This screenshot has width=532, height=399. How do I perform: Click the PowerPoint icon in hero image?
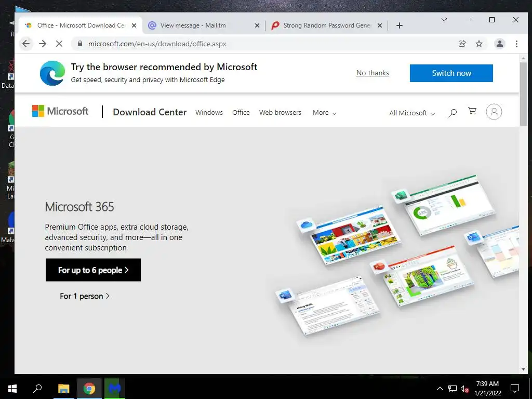[379, 267]
